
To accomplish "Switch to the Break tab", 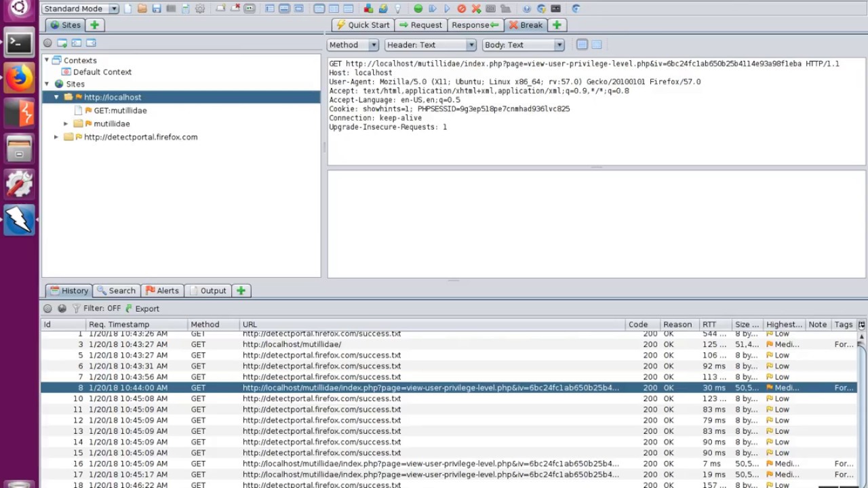I will pos(526,25).
